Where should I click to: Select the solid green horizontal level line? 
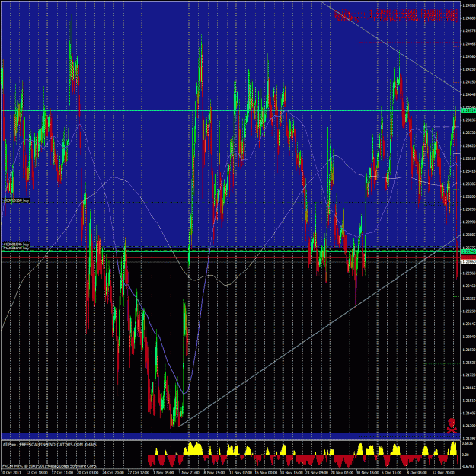pyautogui.click(x=231, y=251)
